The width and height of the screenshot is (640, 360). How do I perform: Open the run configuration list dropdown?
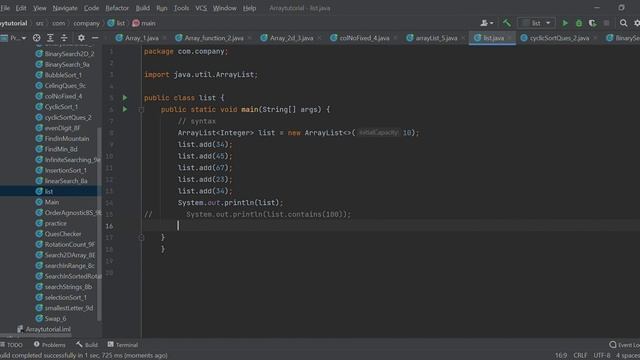pyautogui.click(x=536, y=23)
